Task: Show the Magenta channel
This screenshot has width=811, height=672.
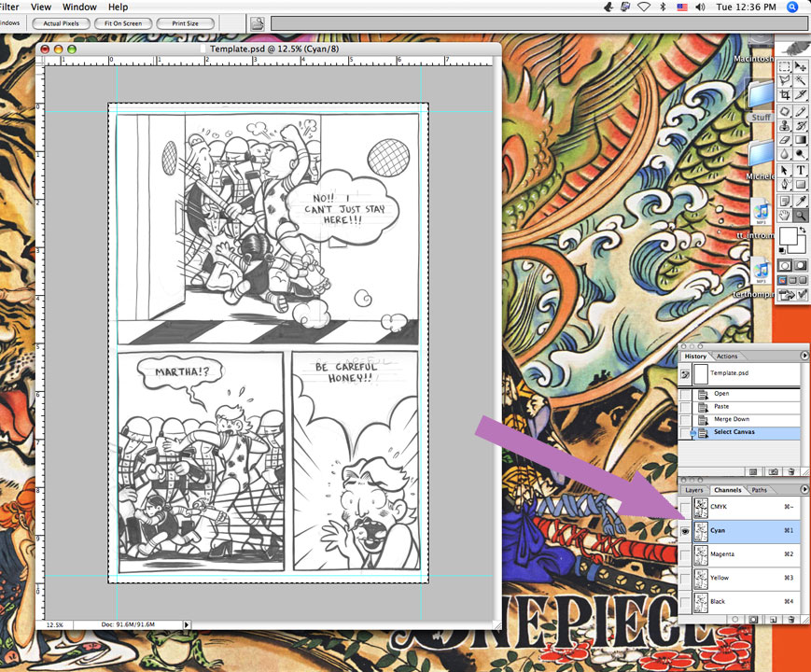Action: (685, 555)
